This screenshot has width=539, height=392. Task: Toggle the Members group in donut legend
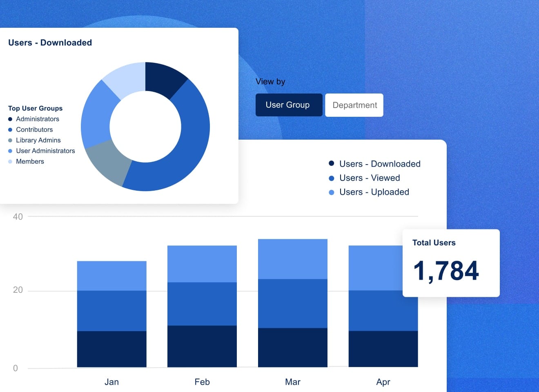[29, 161]
